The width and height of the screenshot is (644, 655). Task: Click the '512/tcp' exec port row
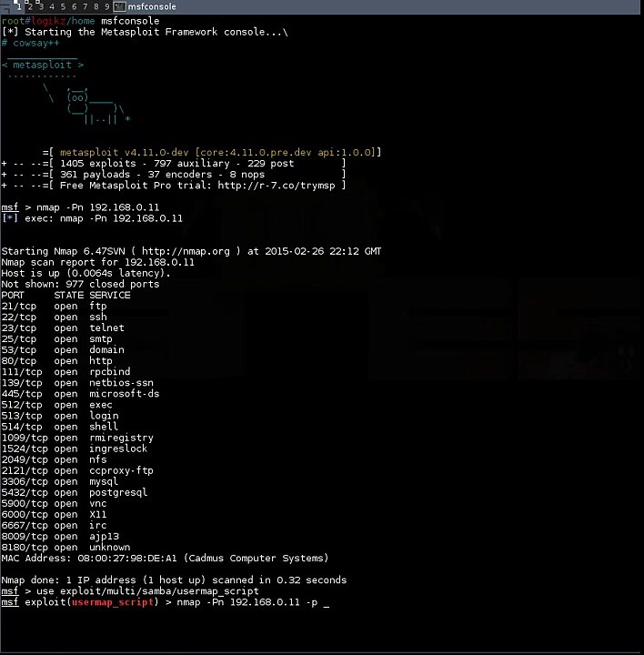pos(56,405)
